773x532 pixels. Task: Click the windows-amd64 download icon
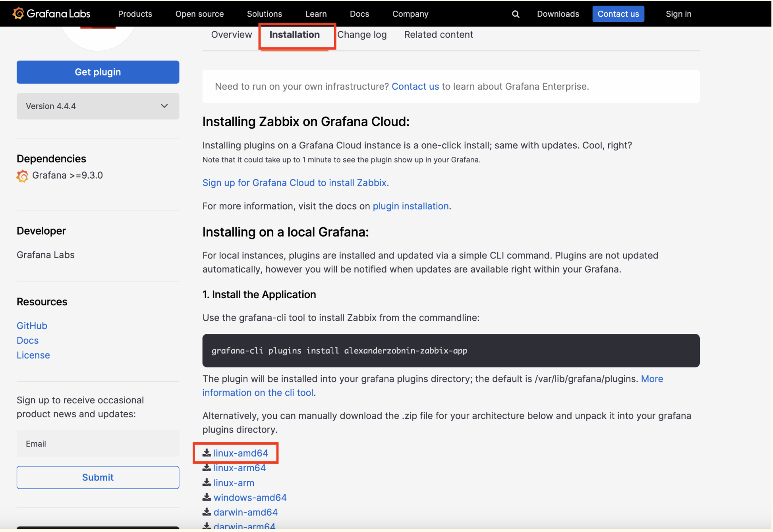(x=207, y=497)
